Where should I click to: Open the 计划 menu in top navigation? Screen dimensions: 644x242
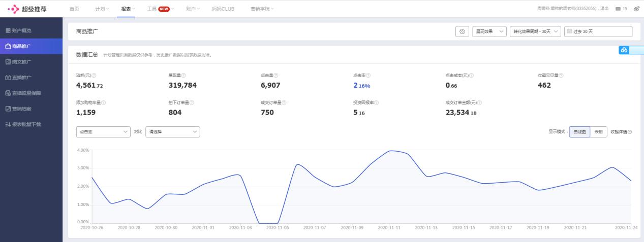coord(102,9)
